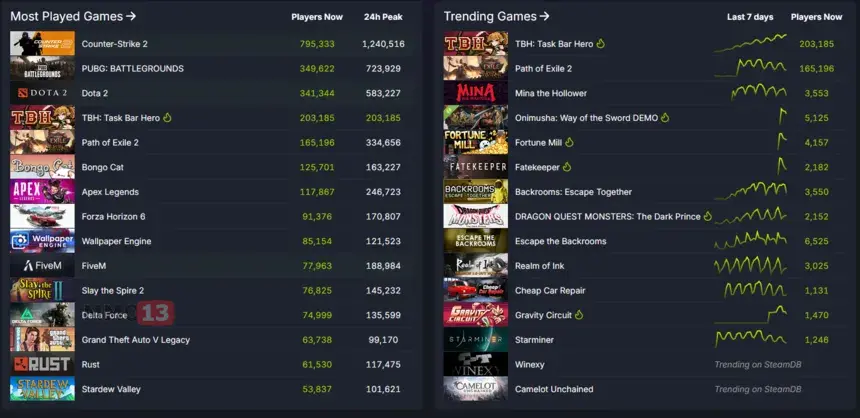The height and width of the screenshot is (418, 860).
Task: Open Slay the Spire 2 title link
Action: coord(113,291)
